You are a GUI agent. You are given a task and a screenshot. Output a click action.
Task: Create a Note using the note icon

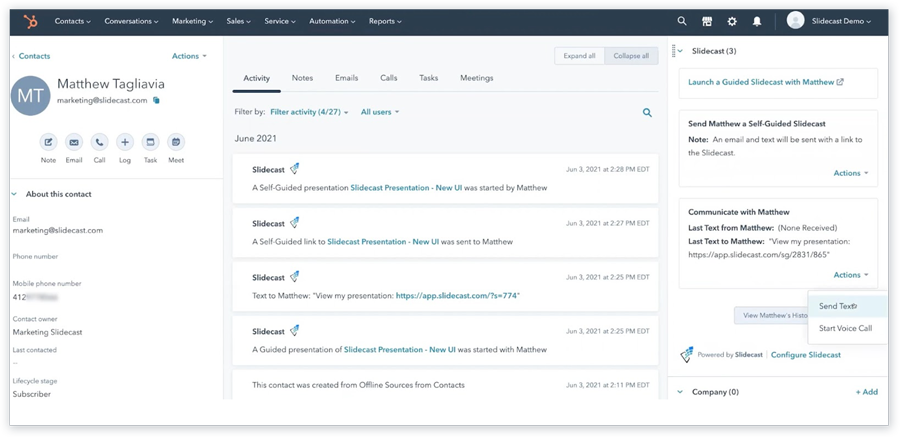click(48, 142)
